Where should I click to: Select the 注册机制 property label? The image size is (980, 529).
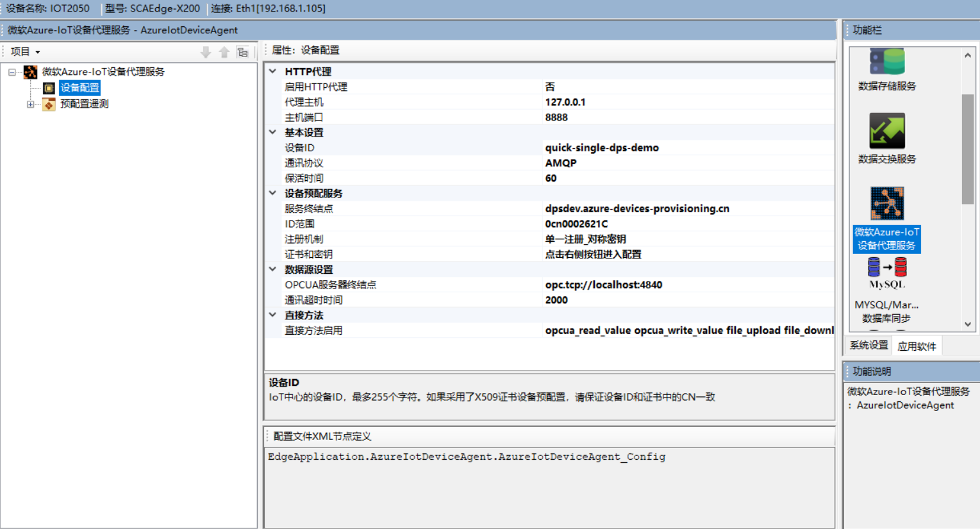click(x=304, y=239)
